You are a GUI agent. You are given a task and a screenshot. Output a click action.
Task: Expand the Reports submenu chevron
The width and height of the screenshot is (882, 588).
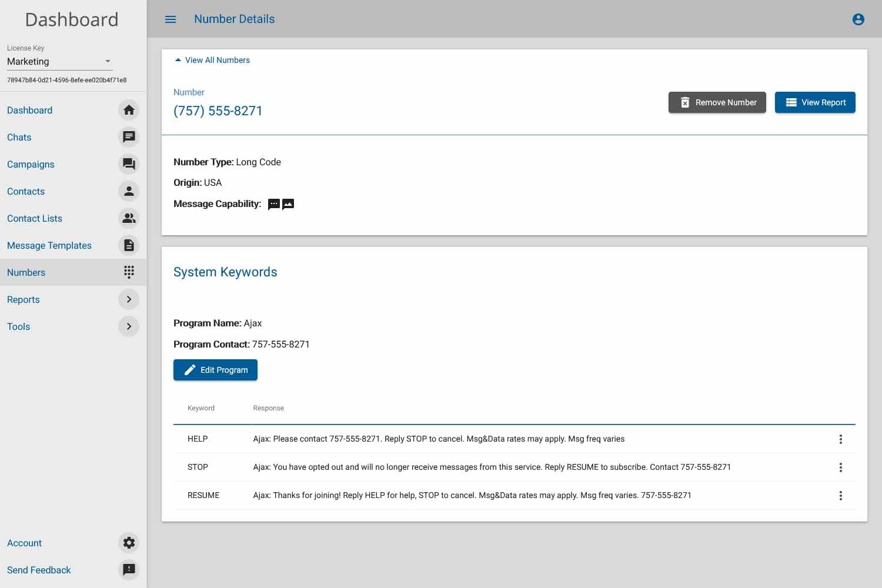pos(129,299)
